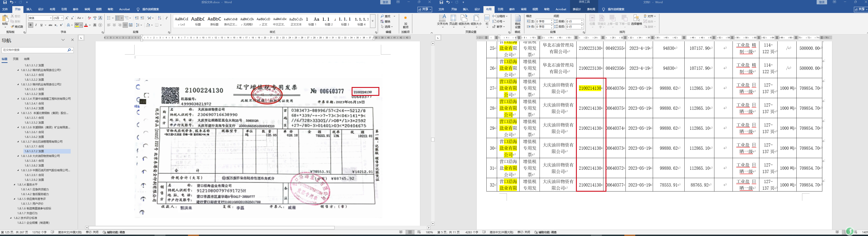Apply character border icon

pos(100,18)
